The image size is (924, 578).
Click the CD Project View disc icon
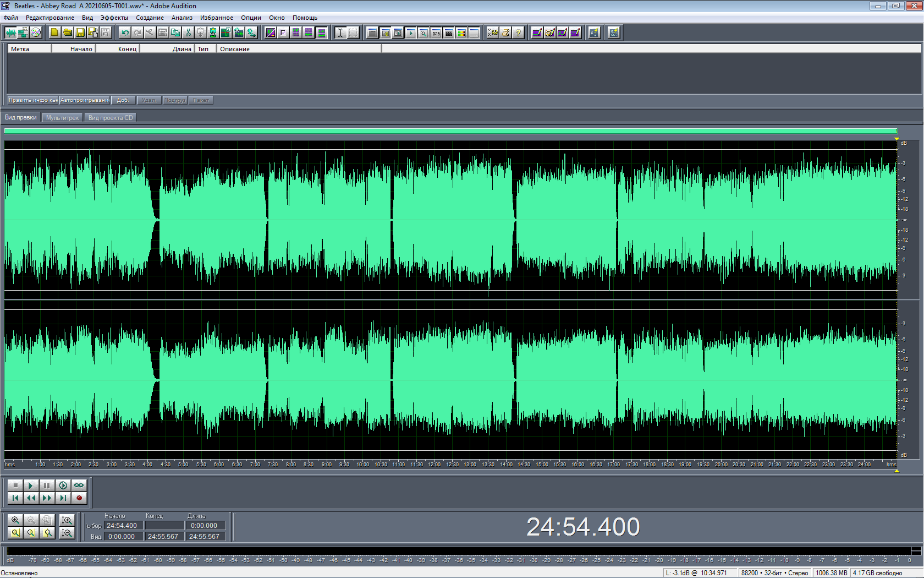[36, 33]
